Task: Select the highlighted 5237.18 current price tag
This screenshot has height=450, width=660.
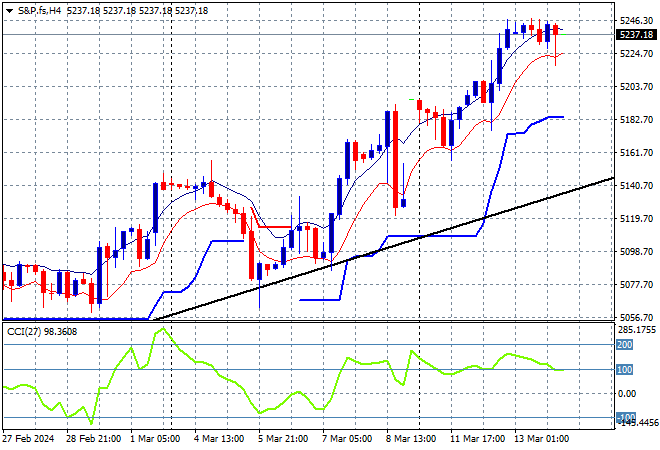Action: [x=637, y=35]
